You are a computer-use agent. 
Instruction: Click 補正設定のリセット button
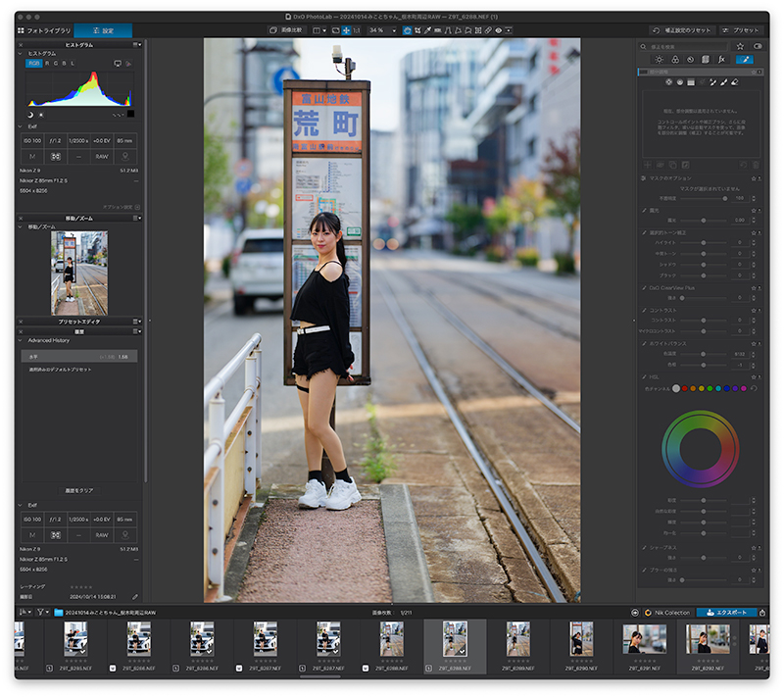pos(682,30)
